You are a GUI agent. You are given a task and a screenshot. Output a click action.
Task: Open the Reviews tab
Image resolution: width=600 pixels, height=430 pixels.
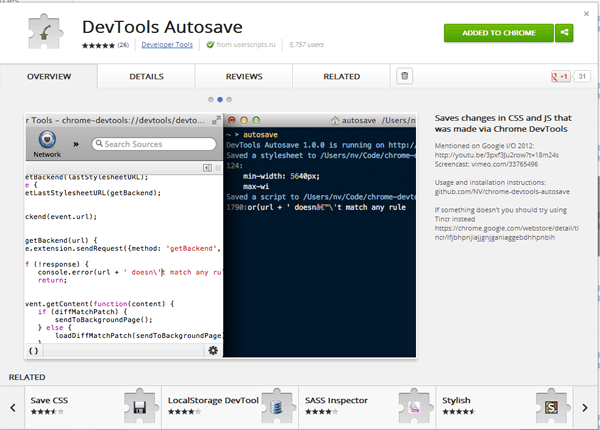(244, 77)
